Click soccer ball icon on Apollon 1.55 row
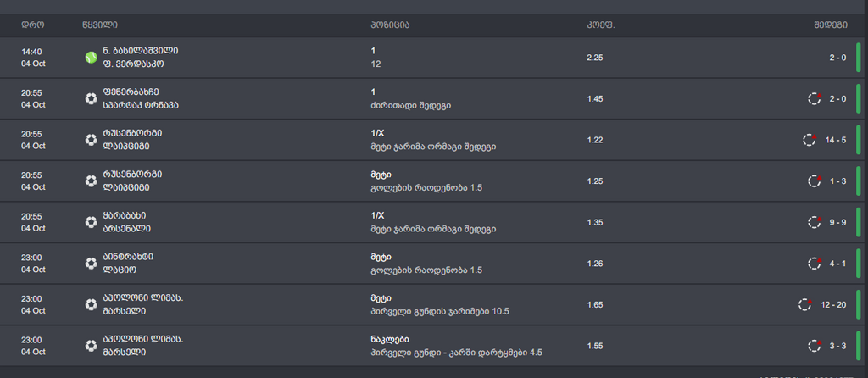Screen dimensions: 868x378 pos(91,345)
